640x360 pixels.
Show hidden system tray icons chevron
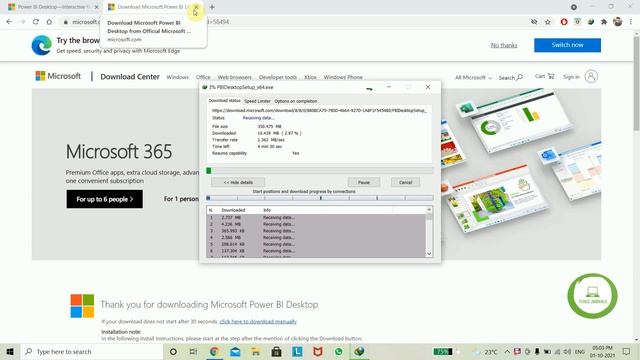pyautogui.click(x=507, y=351)
